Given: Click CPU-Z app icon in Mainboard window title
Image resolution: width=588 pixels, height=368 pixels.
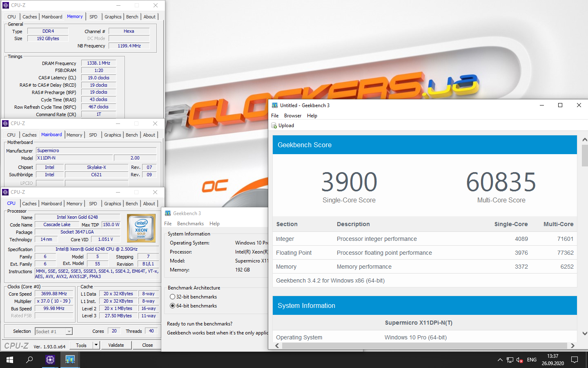Looking at the screenshot, I should point(5,123).
